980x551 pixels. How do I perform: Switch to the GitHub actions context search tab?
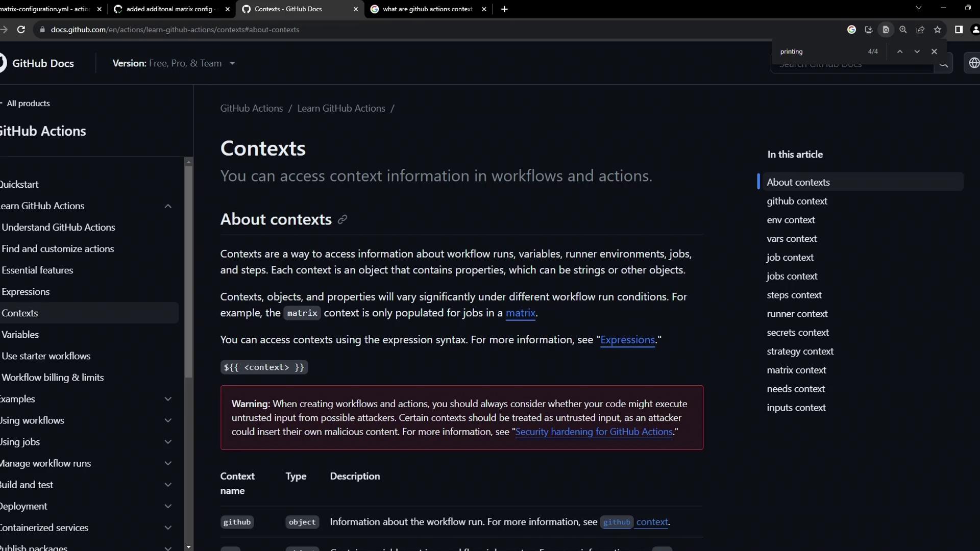(427, 9)
